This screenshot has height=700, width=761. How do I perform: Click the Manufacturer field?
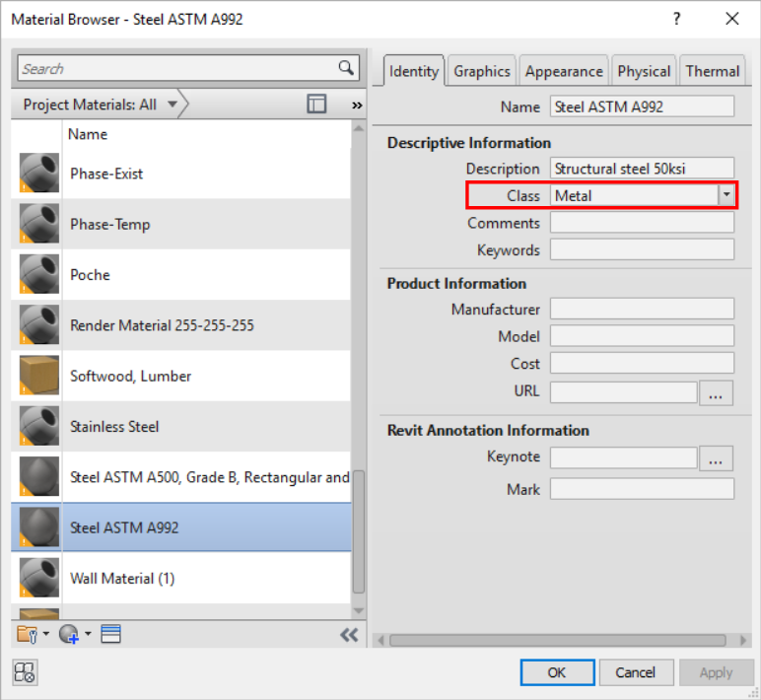click(x=642, y=309)
